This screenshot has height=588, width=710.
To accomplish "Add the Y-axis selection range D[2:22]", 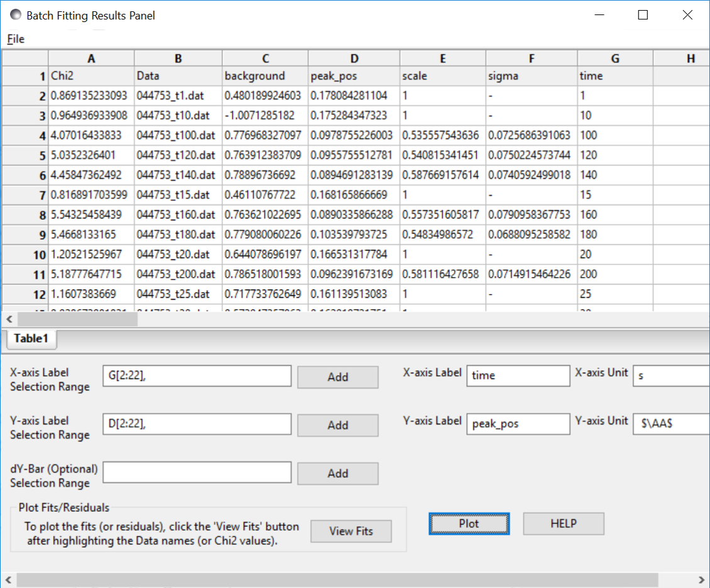I will click(337, 425).
